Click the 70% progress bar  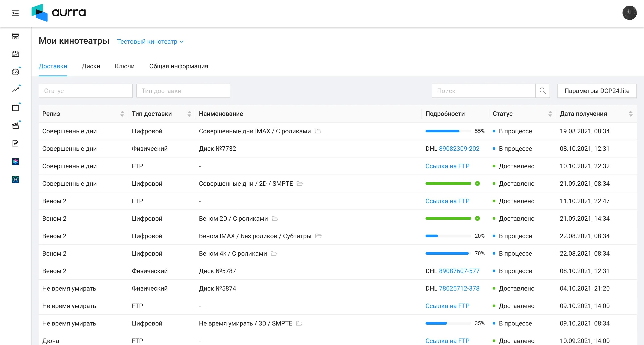pos(448,254)
